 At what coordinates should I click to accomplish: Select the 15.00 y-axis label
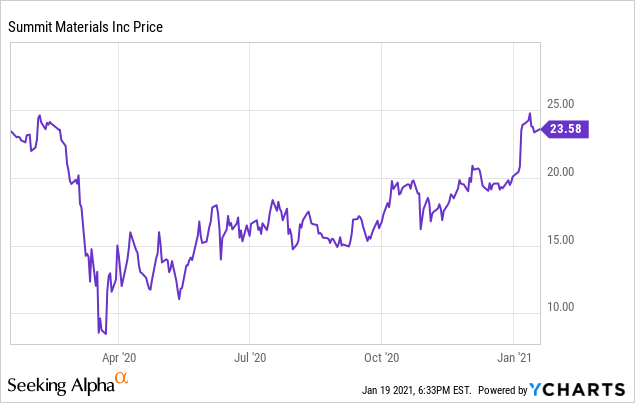point(560,240)
